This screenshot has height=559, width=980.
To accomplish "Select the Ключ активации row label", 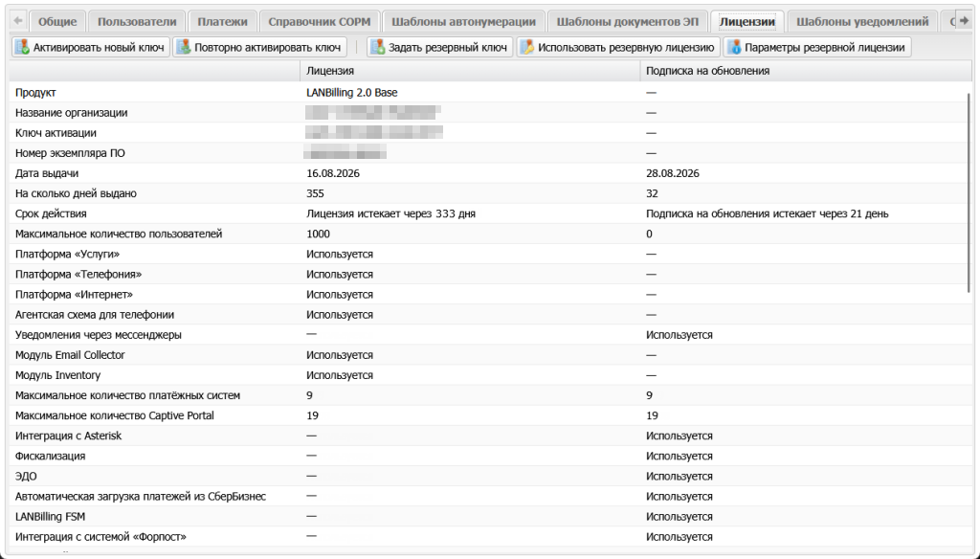I will (x=56, y=132).
